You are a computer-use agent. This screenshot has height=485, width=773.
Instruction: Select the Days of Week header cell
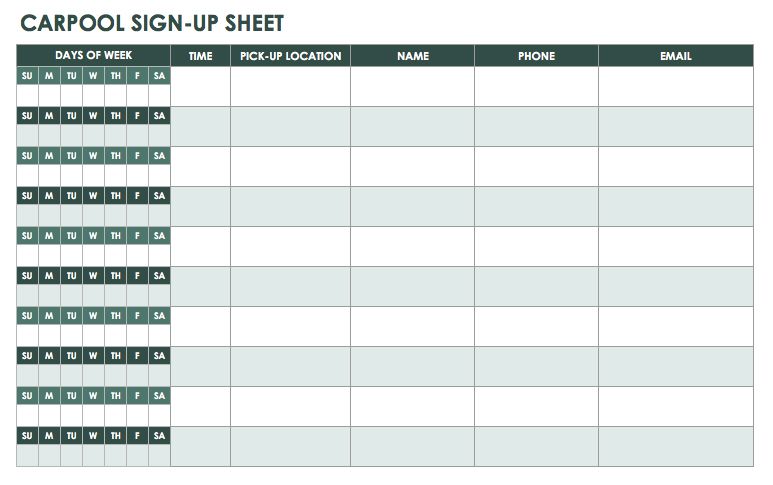coord(93,55)
